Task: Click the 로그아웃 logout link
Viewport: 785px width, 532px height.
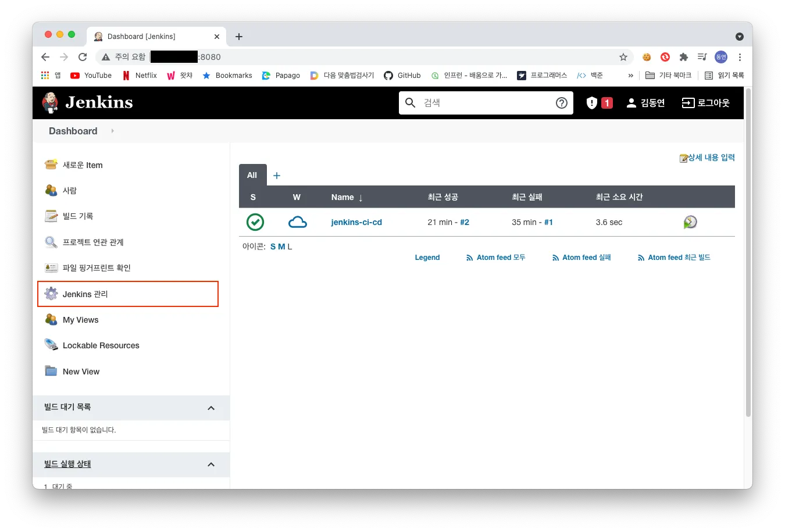Action: click(x=705, y=103)
